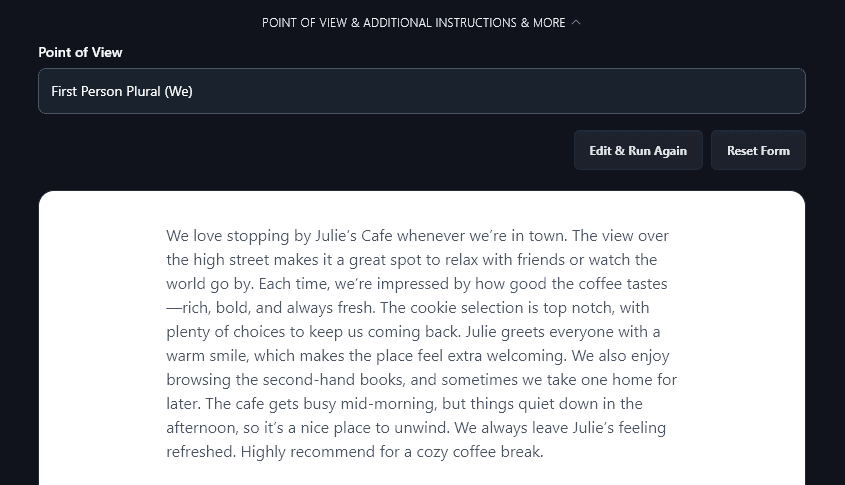This screenshot has height=485, width=845.
Task: Click "Highly recommend" in the final sentence
Action: pos(301,452)
